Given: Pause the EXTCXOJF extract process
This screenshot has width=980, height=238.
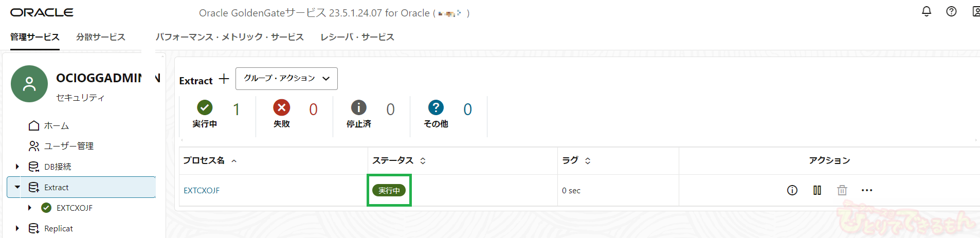Looking at the screenshot, I should 817,190.
